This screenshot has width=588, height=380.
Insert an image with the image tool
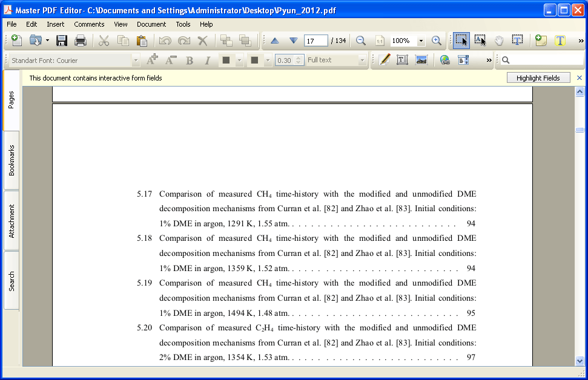(421, 59)
